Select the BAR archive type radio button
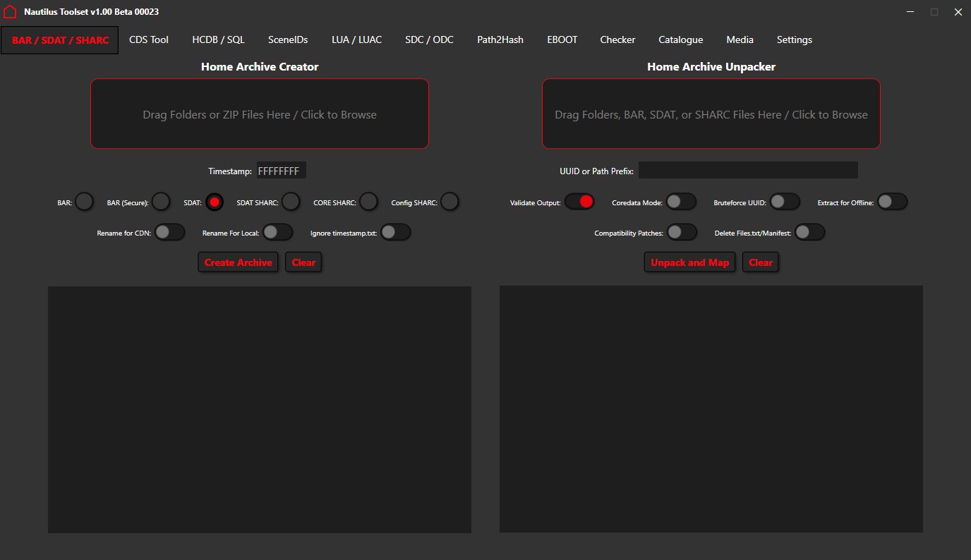The image size is (971, 560). coord(84,202)
